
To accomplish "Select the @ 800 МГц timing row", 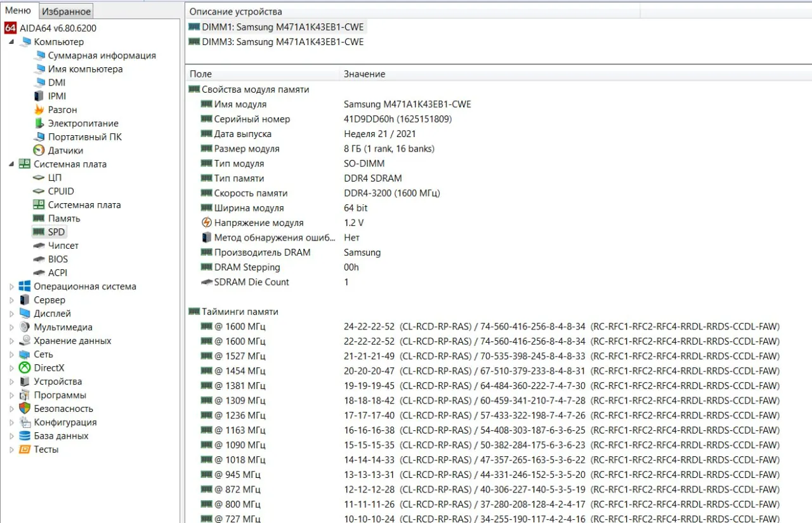I will click(499, 504).
